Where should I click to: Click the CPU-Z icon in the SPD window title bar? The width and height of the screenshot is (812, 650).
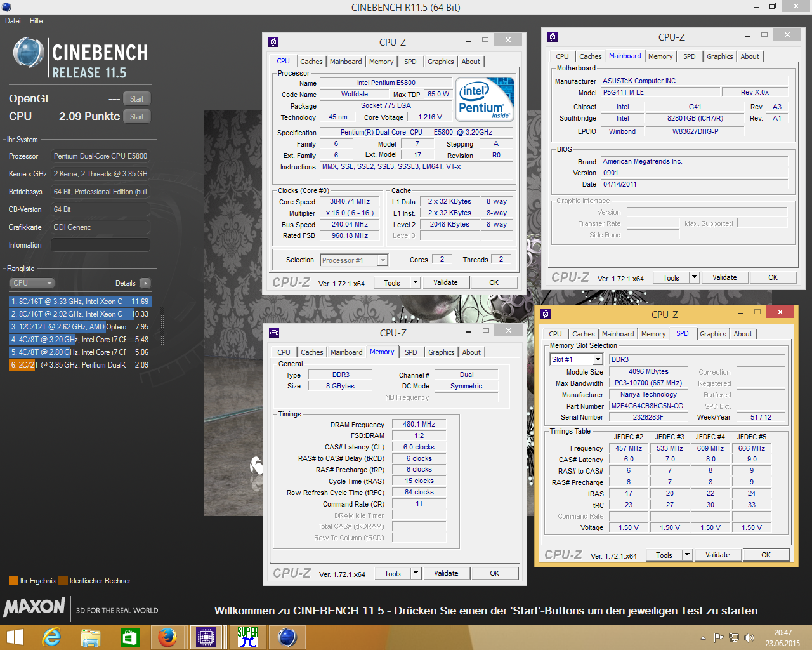click(x=546, y=314)
